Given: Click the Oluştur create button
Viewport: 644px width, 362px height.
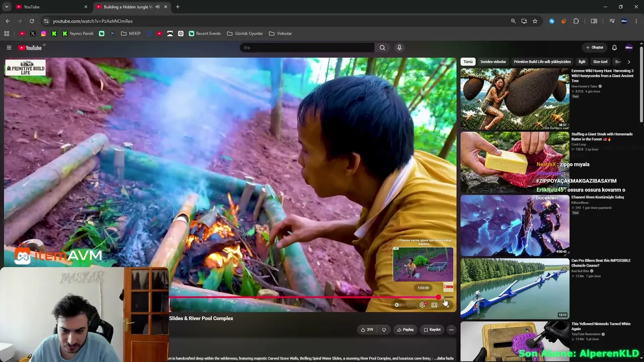Looking at the screenshot, I should [594, 48].
